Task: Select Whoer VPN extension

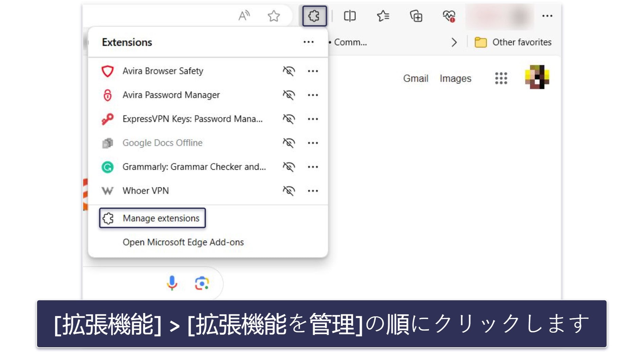Action: pyautogui.click(x=145, y=191)
